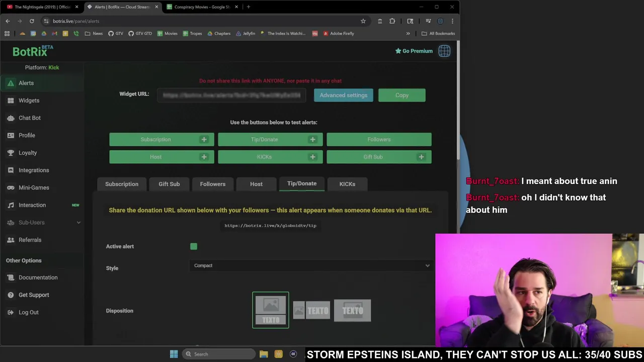Click plus icon on KICKs test button
The height and width of the screenshot is (362, 644).
coord(312,157)
